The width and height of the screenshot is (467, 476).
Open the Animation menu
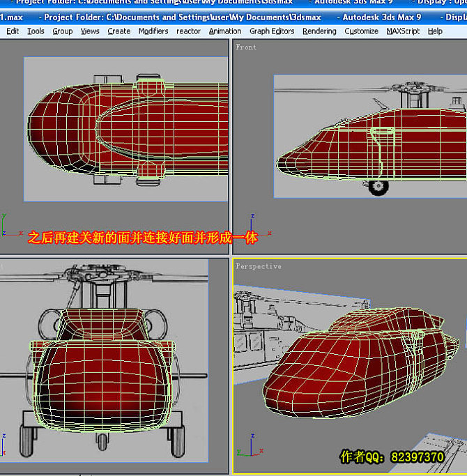click(x=225, y=31)
